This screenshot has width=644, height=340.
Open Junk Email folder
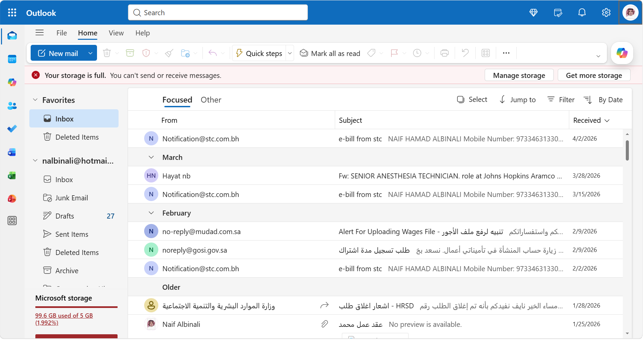[x=74, y=198]
